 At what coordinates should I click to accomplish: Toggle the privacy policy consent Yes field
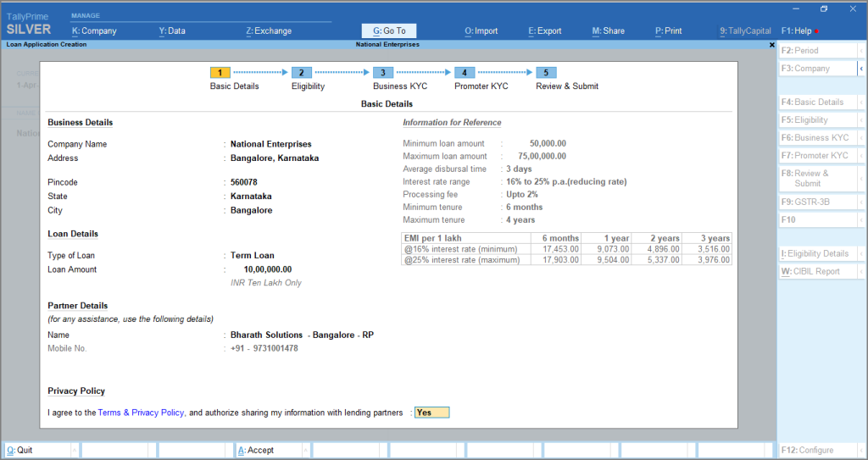pyautogui.click(x=431, y=413)
